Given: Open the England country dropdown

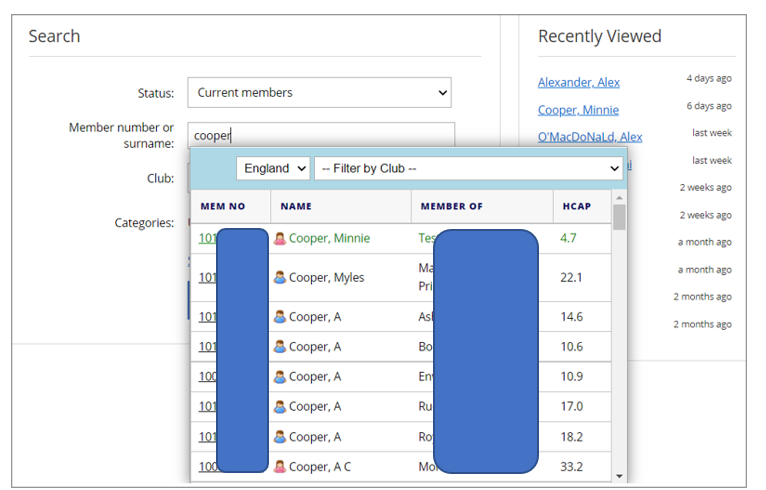Looking at the screenshot, I should point(273,168).
